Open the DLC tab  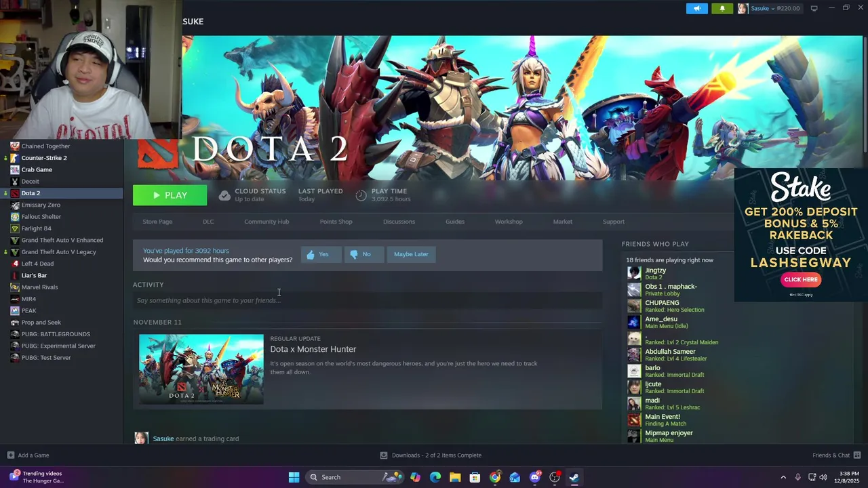pos(208,222)
